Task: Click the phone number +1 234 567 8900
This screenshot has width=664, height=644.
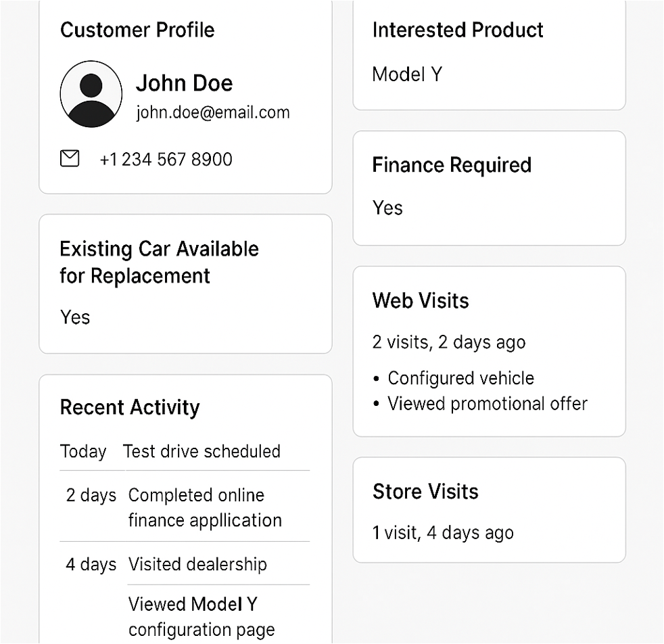Action: pyautogui.click(x=166, y=159)
